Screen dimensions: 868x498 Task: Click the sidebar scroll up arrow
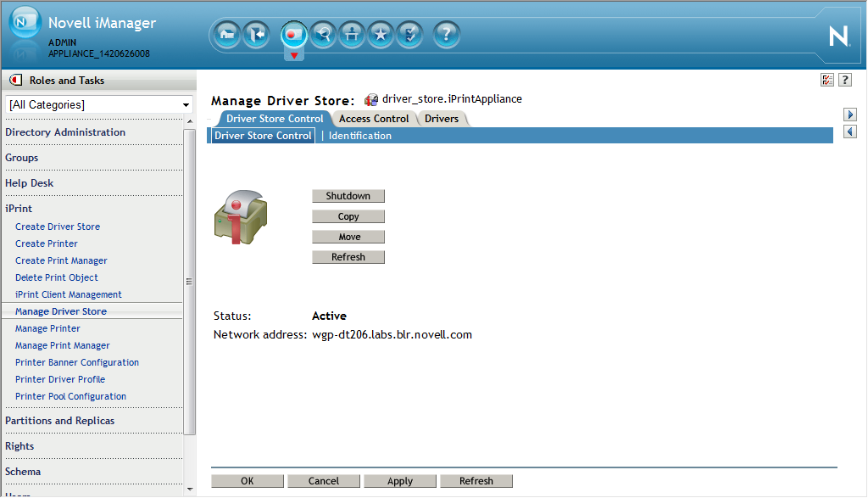pos(190,121)
